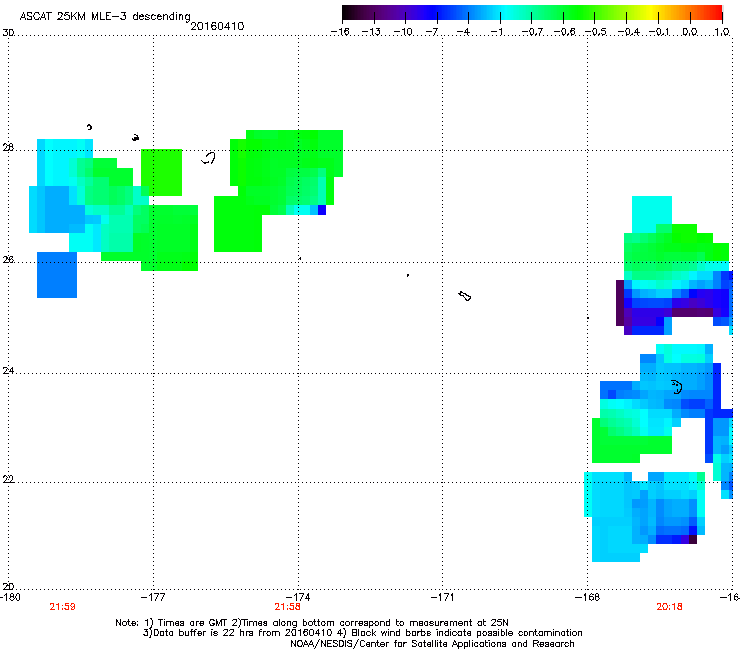Click the longitude label -168
This screenshot has width=740, height=650.
(x=587, y=597)
